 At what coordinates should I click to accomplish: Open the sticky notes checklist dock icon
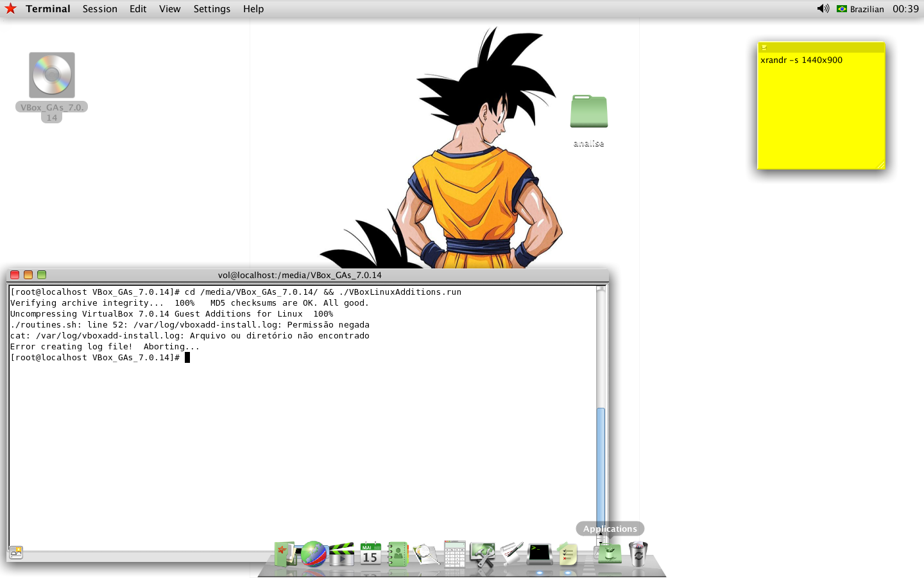click(x=568, y=554)
